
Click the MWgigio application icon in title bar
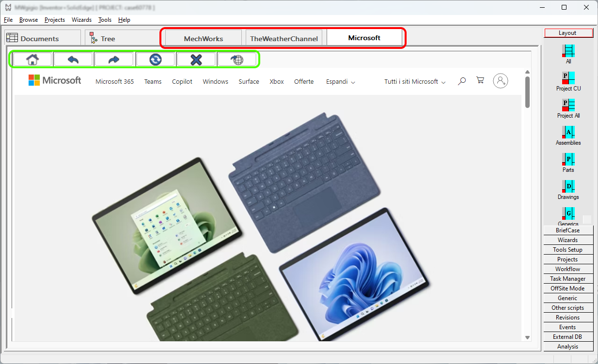click(x=8, y=7)
